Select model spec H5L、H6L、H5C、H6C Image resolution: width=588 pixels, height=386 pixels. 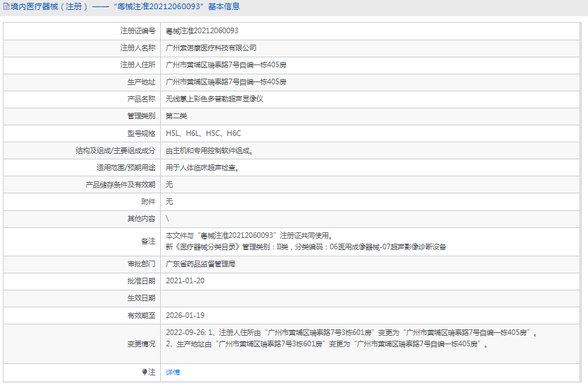coord(203,133)
